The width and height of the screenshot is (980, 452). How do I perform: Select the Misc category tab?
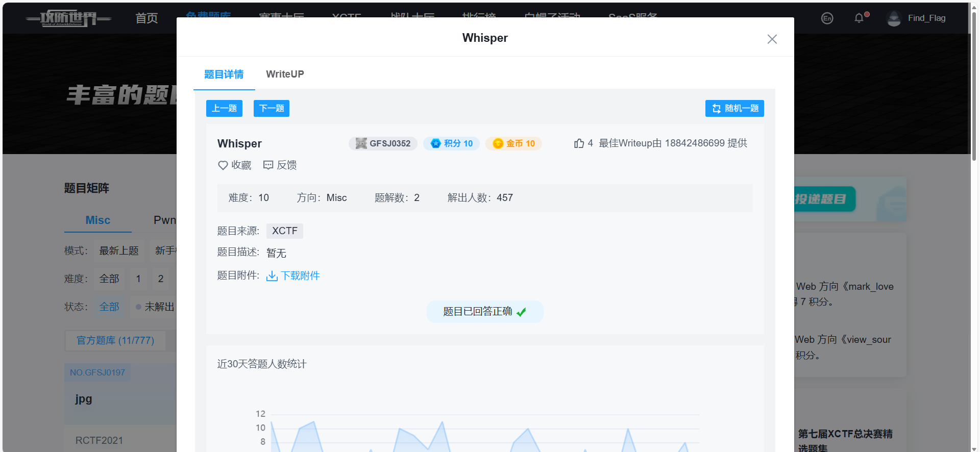[x=98, y=220]
